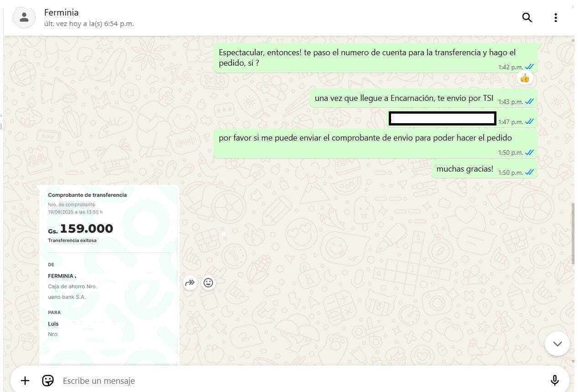Viewport: 579px width, 392px height.
Task: Jump to latest messages with down chevron
Action: (x=557, y=344)
